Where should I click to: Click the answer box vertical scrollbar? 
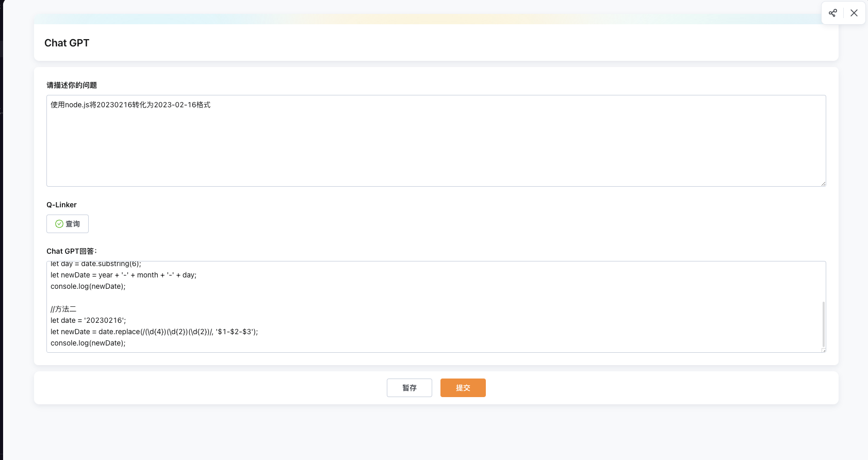pos(824,324)
